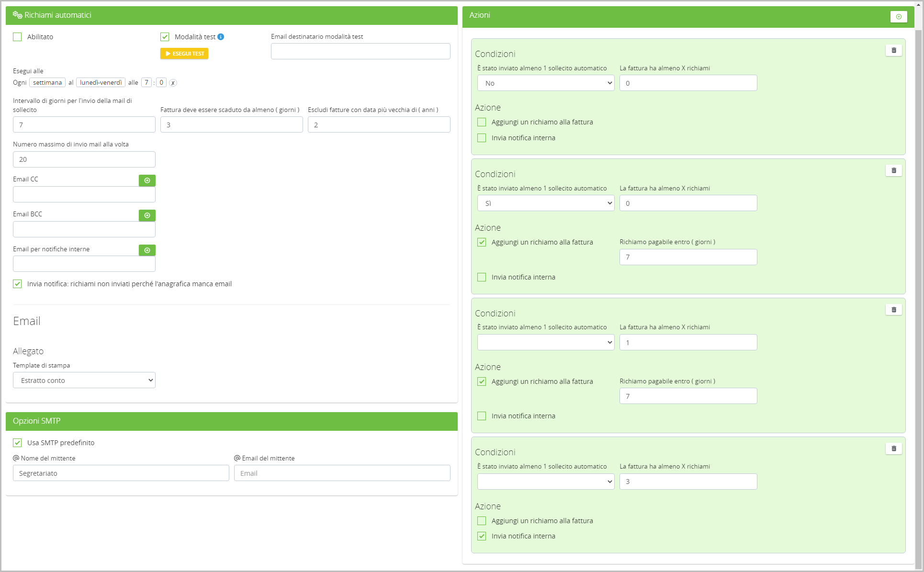Delete the second condition block via trash icon

click(893, 170)
